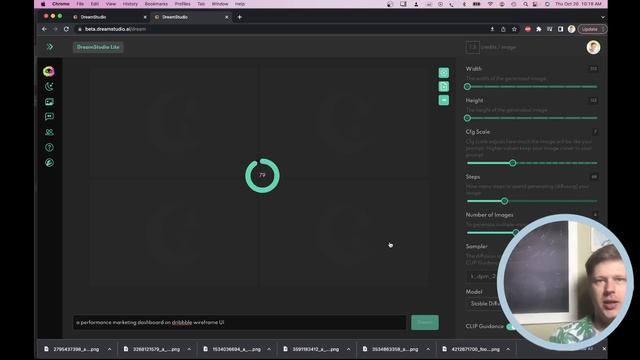Open the user avatar in DreamStudio header
This screenshot has height=360, width=640.
click(x=593, y=47)
